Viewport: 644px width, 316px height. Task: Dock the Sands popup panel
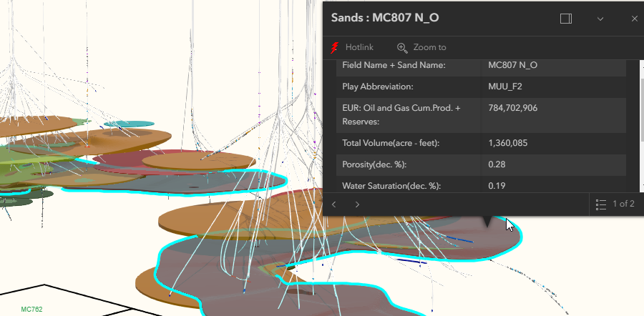565,19
